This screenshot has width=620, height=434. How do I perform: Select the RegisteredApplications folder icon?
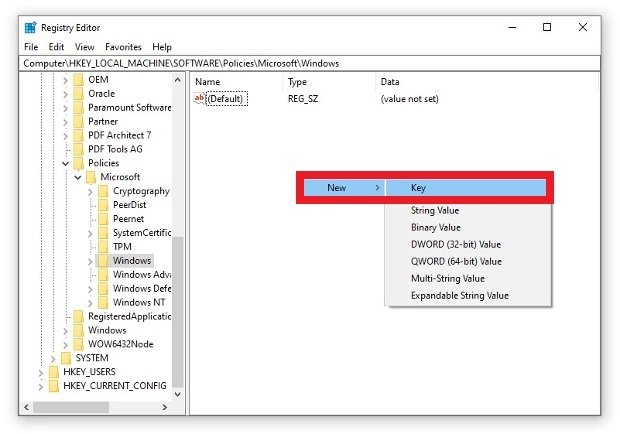79,316
